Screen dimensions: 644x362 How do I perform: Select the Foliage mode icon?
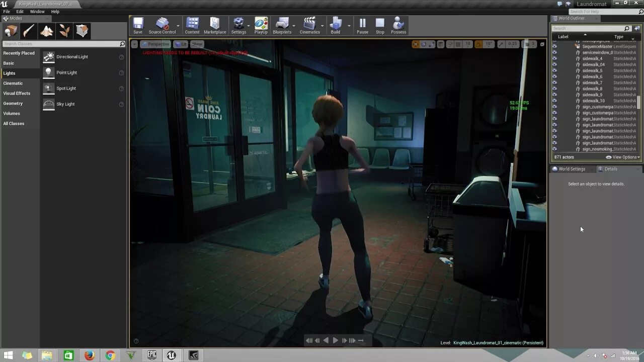pos(64,31)
